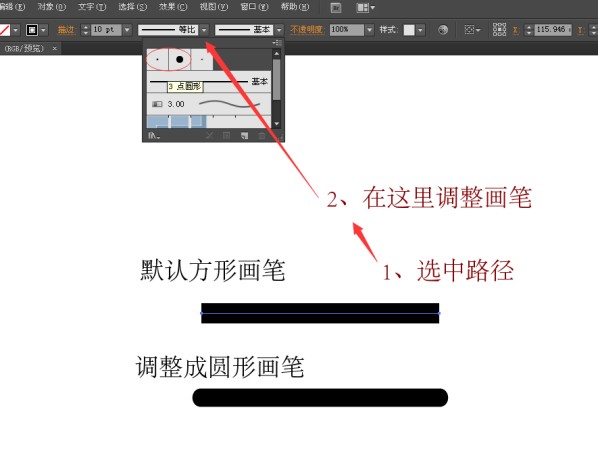Expand the 样式 style dropdown arrow
This screenshot has height=449, width=598.
point(420,30)
